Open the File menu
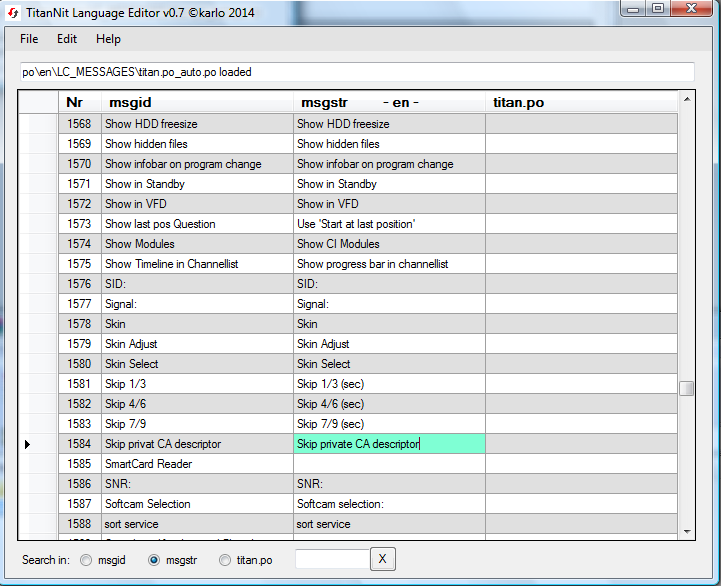The height and width of the screenshot is (586, 721). (x=29, y=39)
